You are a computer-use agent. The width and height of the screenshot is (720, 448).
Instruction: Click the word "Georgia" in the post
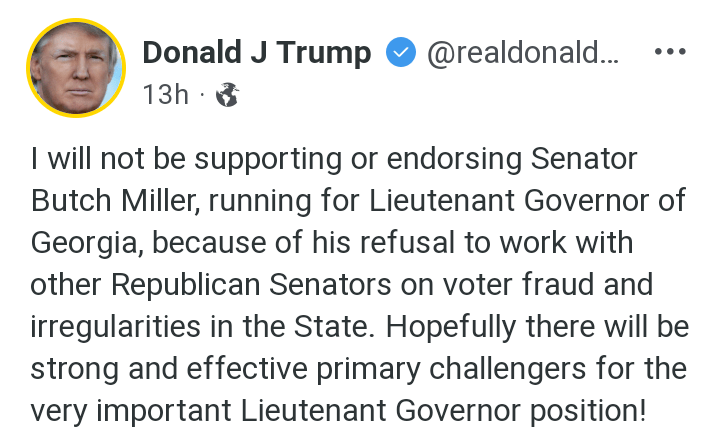(x=85, y=243)
